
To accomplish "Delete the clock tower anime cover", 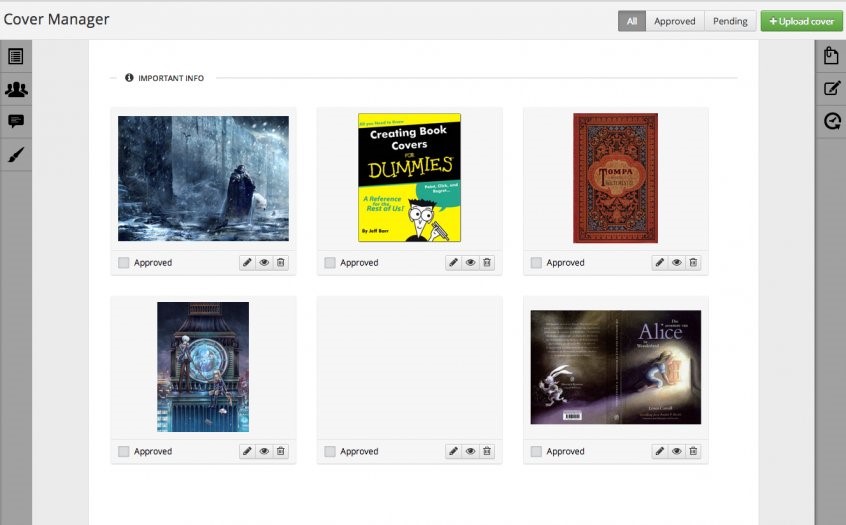I will [281, 451].
